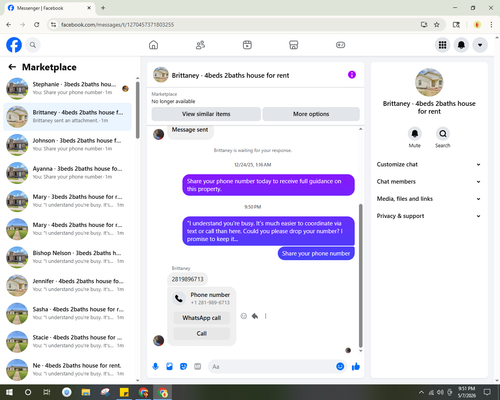Open Windows Task View icon
The image size is (500, 400).
pyautogui.click(x=47, y=392)
